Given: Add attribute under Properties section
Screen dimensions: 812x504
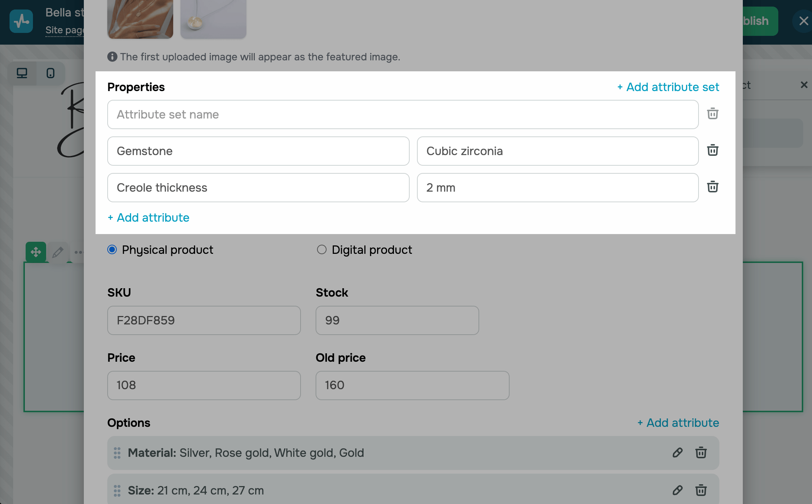Looking at the screenshot, I should click(148, 218).
